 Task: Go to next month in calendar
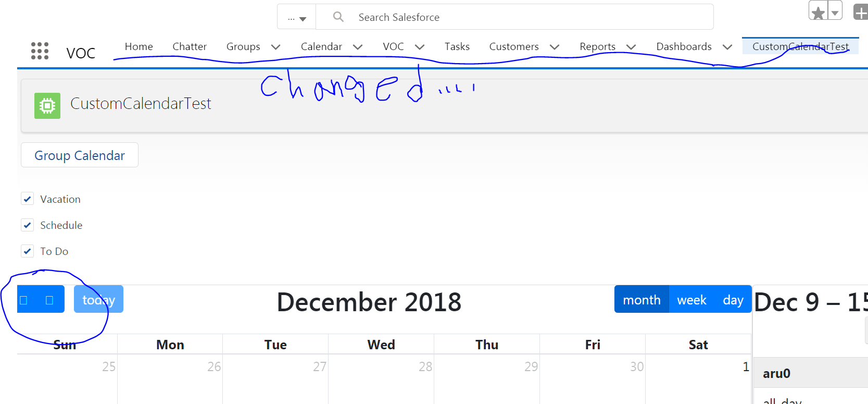[x=49, y=300]
